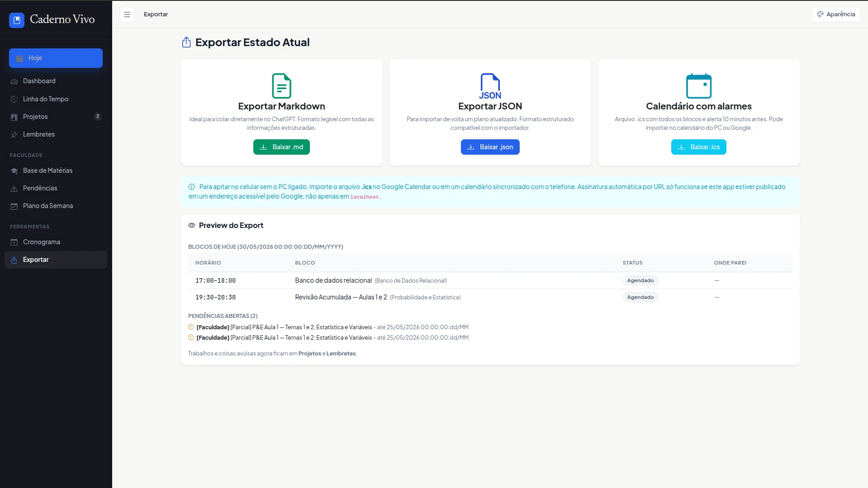Open Dashboard from the sidebar

tap(56, 81)
